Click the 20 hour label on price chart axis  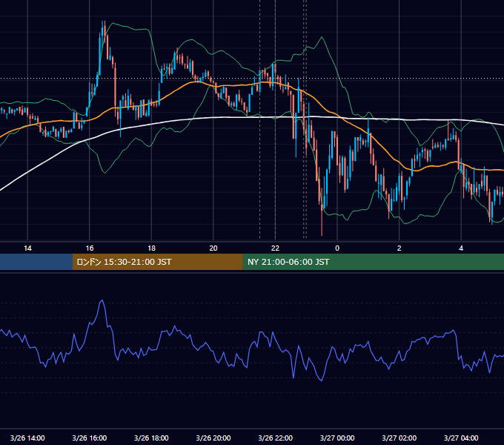pyautogui.click(x=213, y=248)
